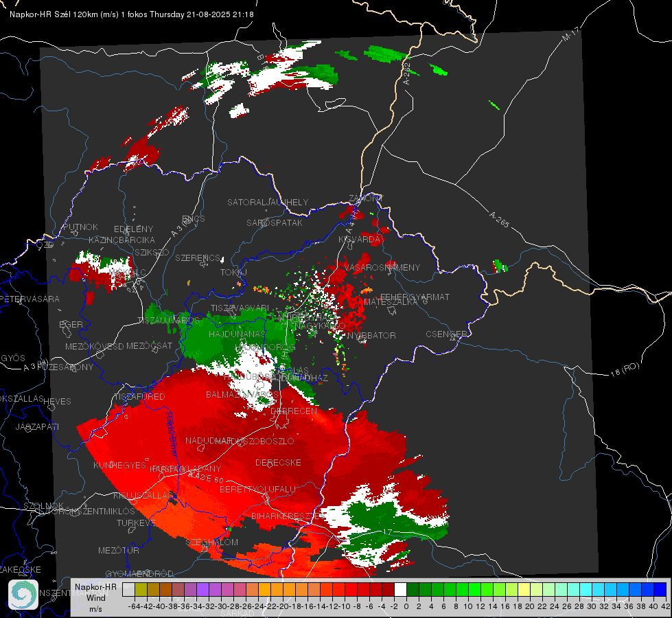Viewport: 672px width, 618px height.
Task: Click the cyan swatch between 28 and 30
Action: click(586, 589)
